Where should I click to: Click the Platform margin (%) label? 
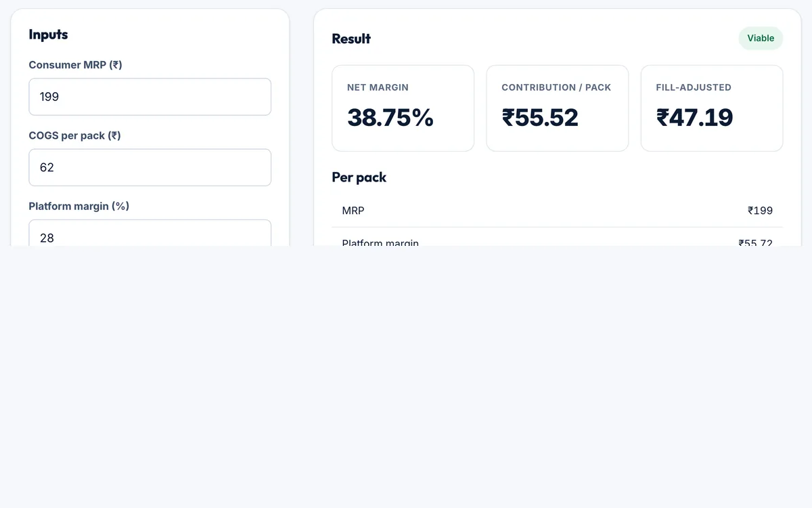tap(79, 206)
